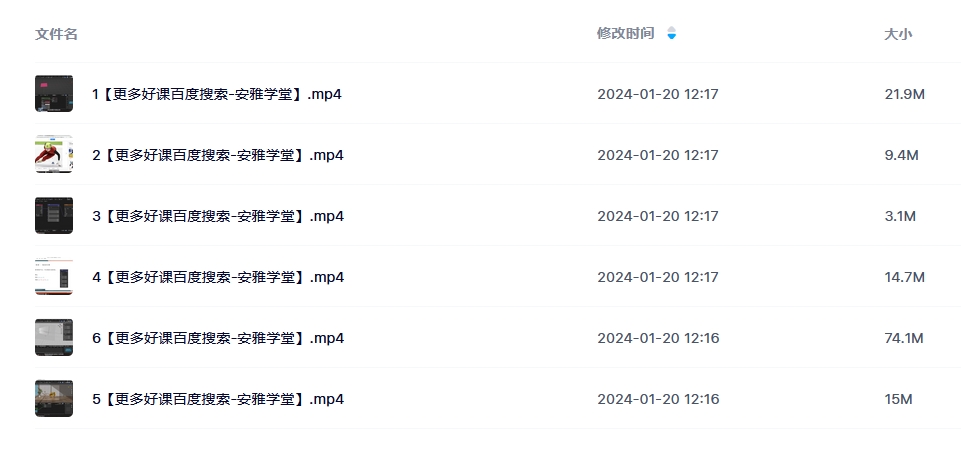This screenshot has height=453, width=961.
Task: Click the 9.4M size cell
Action: (x=902, y=155)
